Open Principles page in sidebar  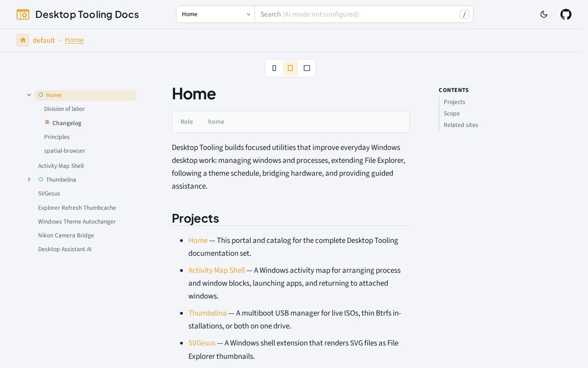[57, 137]
